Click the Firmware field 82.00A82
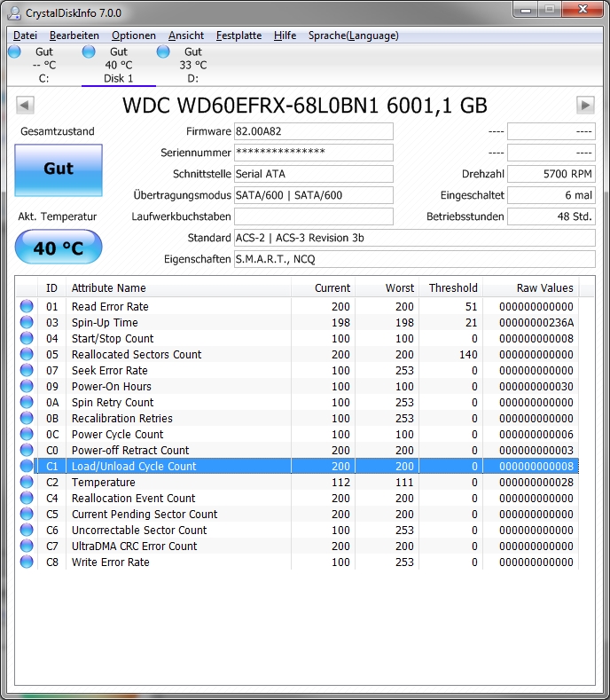 point(314,131)
